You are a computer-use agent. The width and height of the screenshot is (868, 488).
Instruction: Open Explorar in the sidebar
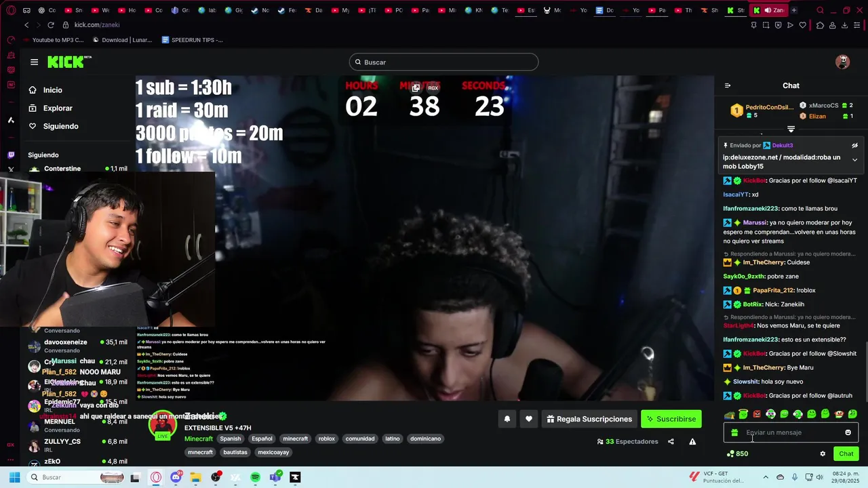(x=58, y=108)
